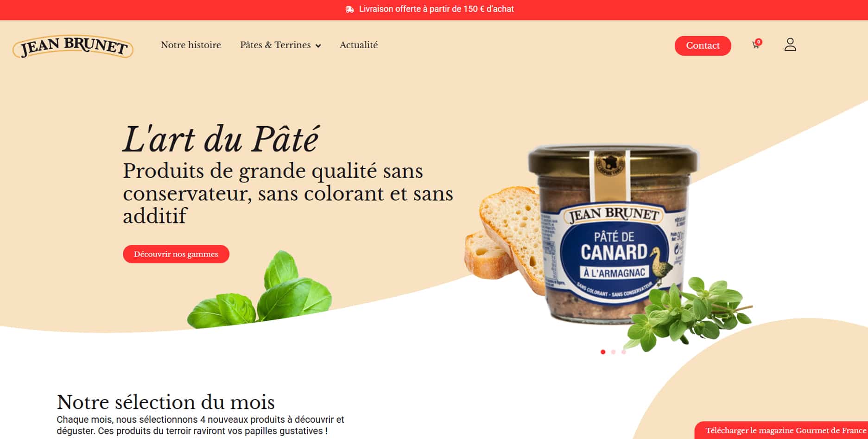Viewport: 868px width, 439px height.
Task: Open the Pâtes & Terrines menu
Action: [280, 45]
